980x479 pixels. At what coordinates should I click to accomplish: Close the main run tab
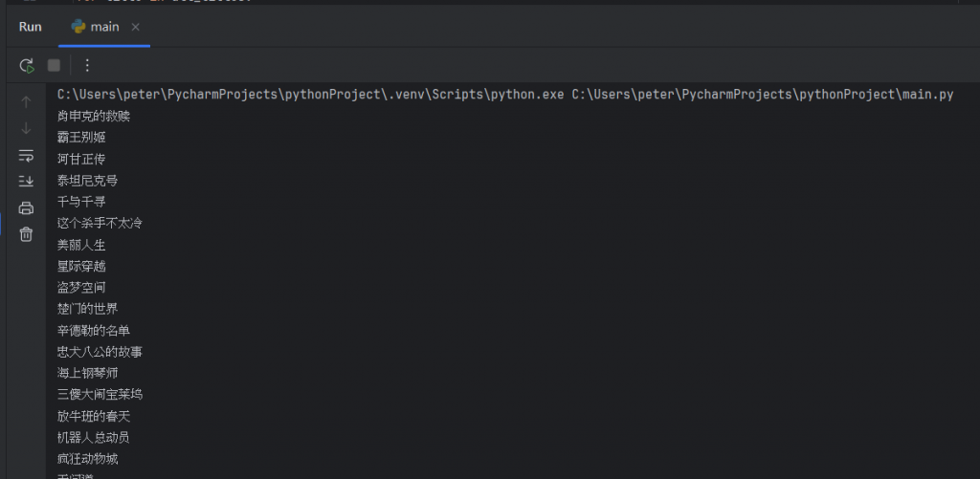click(136, 27)
